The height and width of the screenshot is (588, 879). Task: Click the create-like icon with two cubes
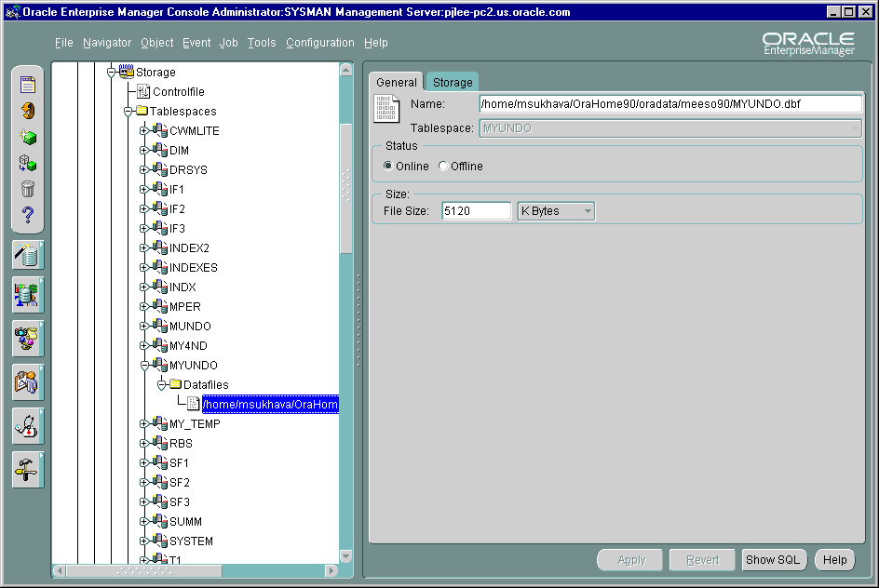tap(28, 163)
